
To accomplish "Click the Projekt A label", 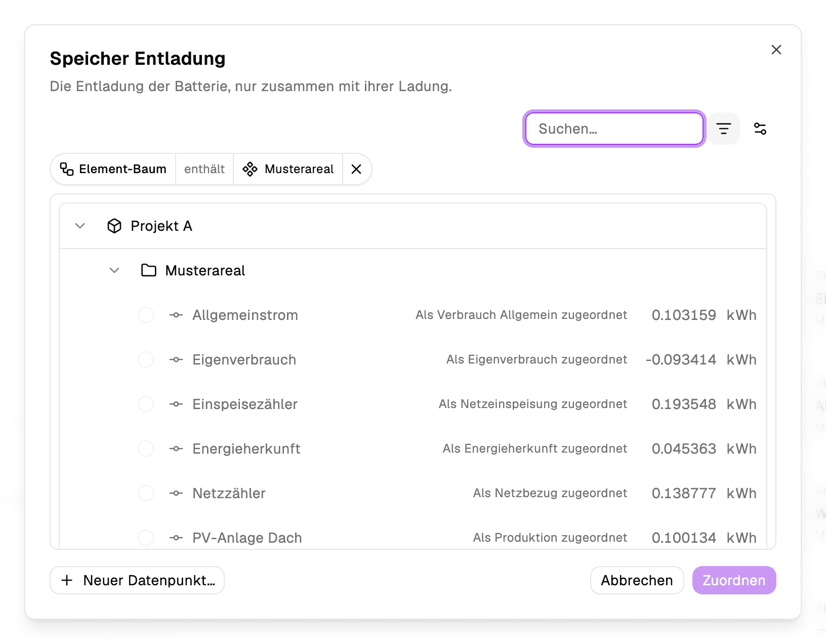I will (x=161, y=226).
